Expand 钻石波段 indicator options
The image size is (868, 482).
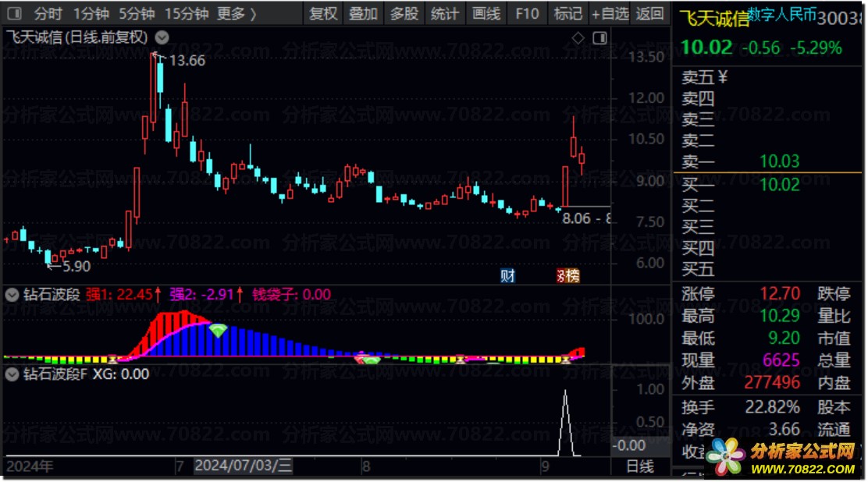tap(12, 295)
